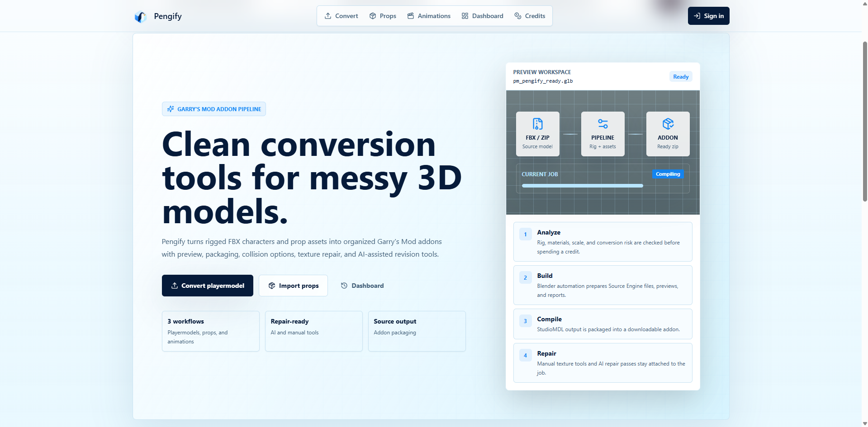
Task: Click the Addon package check icon
Action: pyautogui.click(x=668, y=124)
